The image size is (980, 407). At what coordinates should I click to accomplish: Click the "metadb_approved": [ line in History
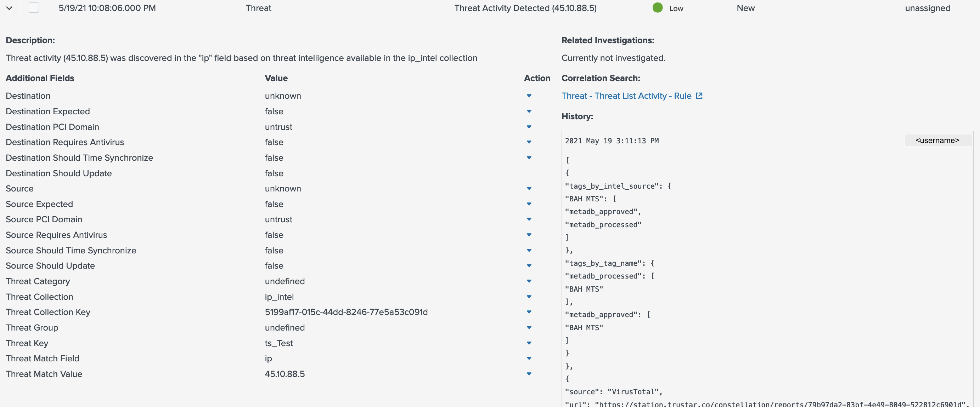[608, 315]
